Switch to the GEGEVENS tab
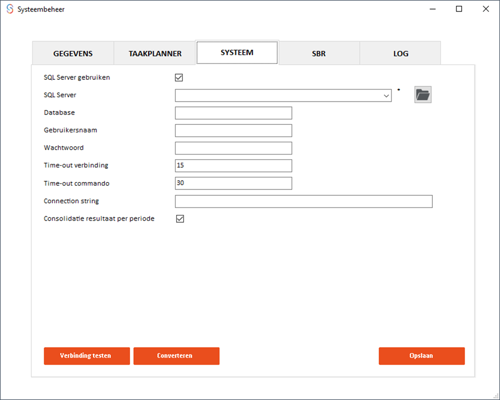This screenshot has width=500, height=400. tap(73, 53)
